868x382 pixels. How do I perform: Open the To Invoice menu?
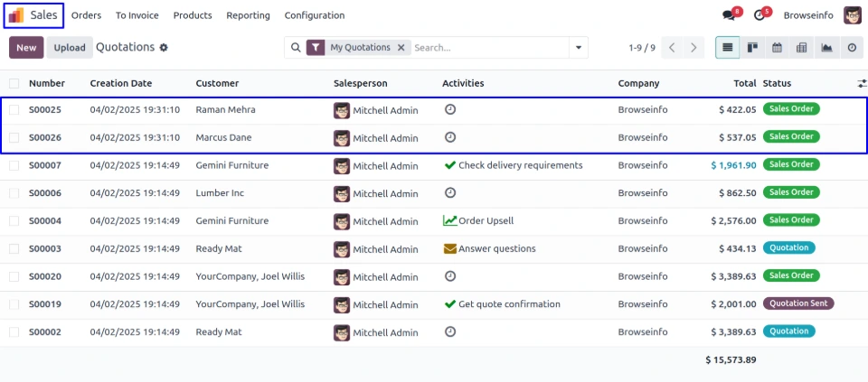pos(137,15)
